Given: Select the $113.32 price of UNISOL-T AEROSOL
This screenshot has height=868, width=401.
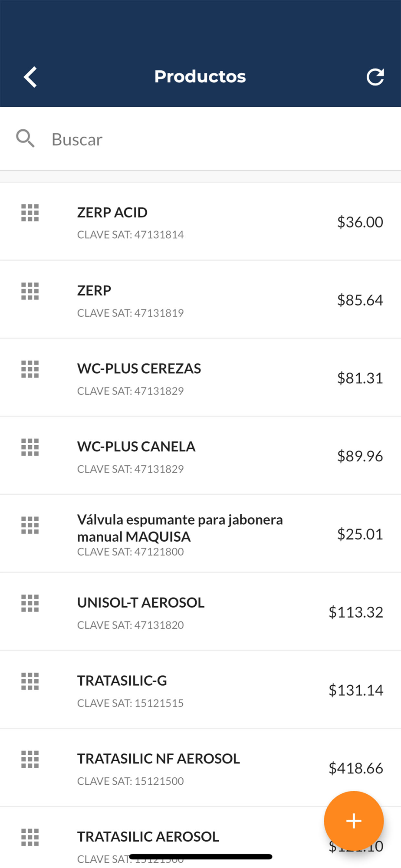Looking at the screenshot, I should tap(355, 612).
